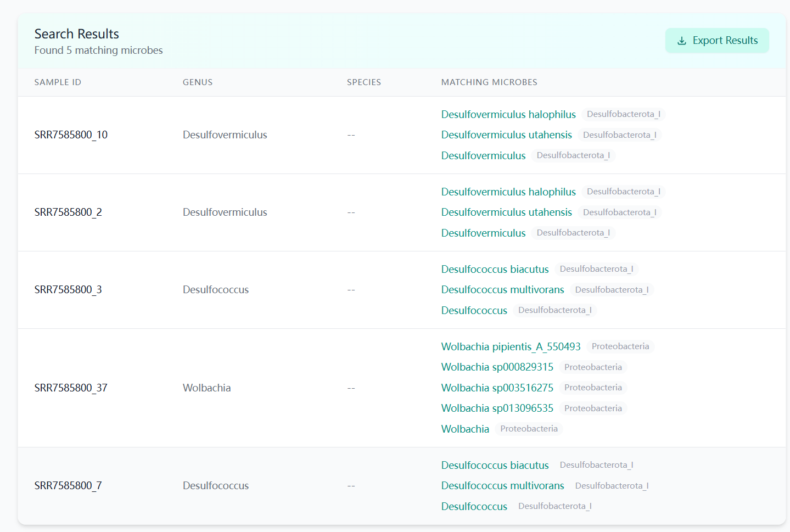Click genus cell Desulfococcus in SRR7585800_3 row
790x532 pixels.
216,290
